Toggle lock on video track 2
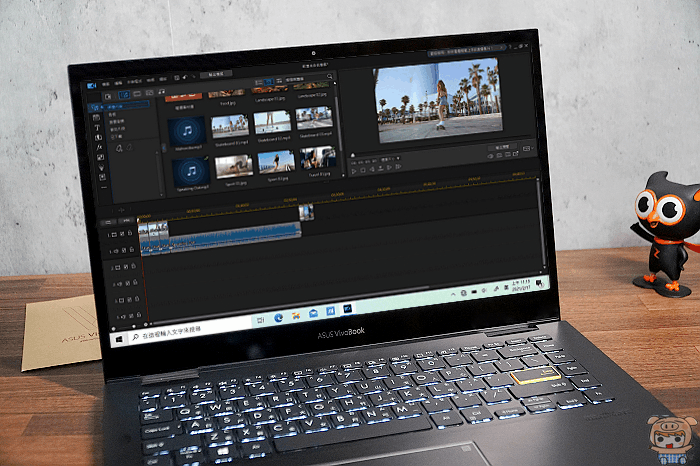The image size is (700, 466). [x=133, y=266]
